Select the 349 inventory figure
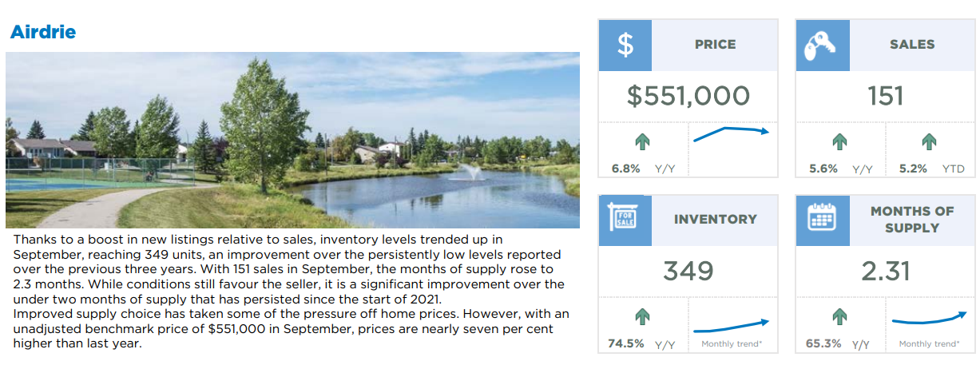The height and width of the screenshot is (365, 980). pyautogui.click(x=688, y=271)
